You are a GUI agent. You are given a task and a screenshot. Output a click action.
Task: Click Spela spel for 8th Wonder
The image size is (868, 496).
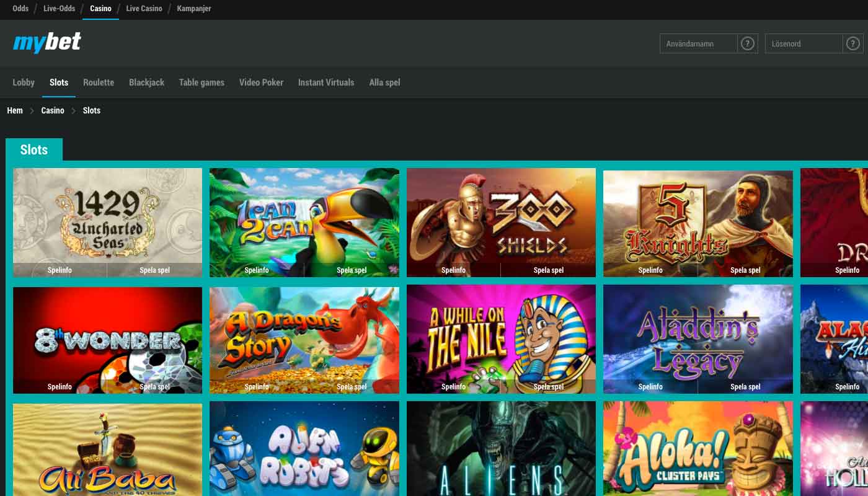(154, 386)
